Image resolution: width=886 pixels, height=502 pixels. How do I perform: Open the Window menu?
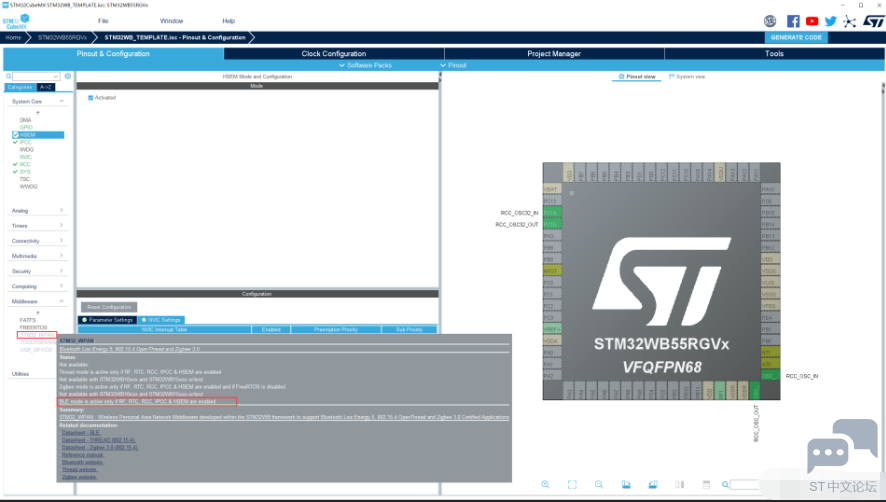(x=171, y=21)
